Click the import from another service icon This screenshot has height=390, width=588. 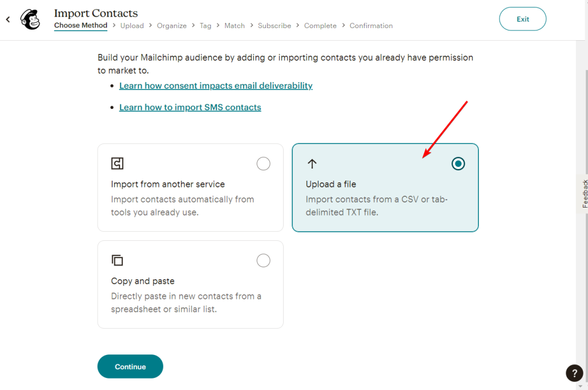(117, 163)
